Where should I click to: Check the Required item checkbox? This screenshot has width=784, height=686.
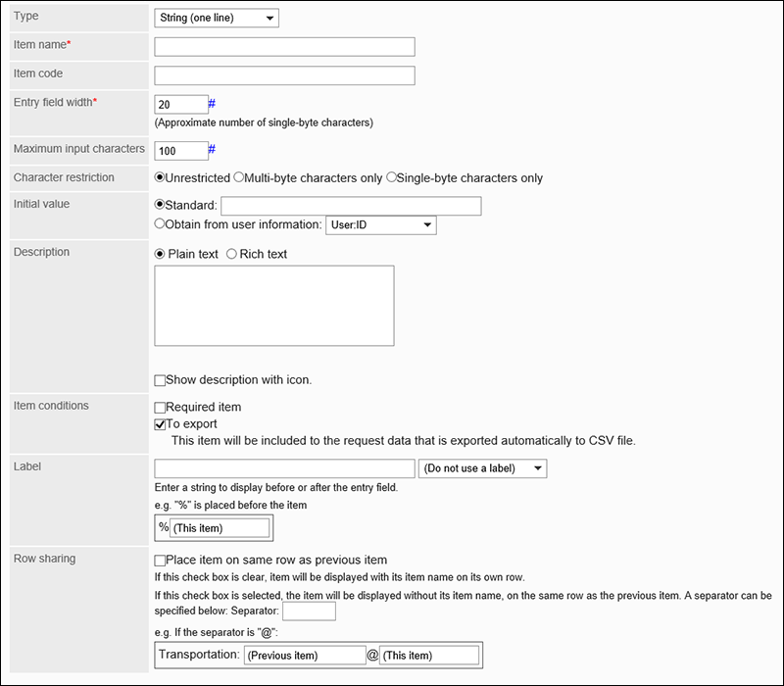pos(160,408)
